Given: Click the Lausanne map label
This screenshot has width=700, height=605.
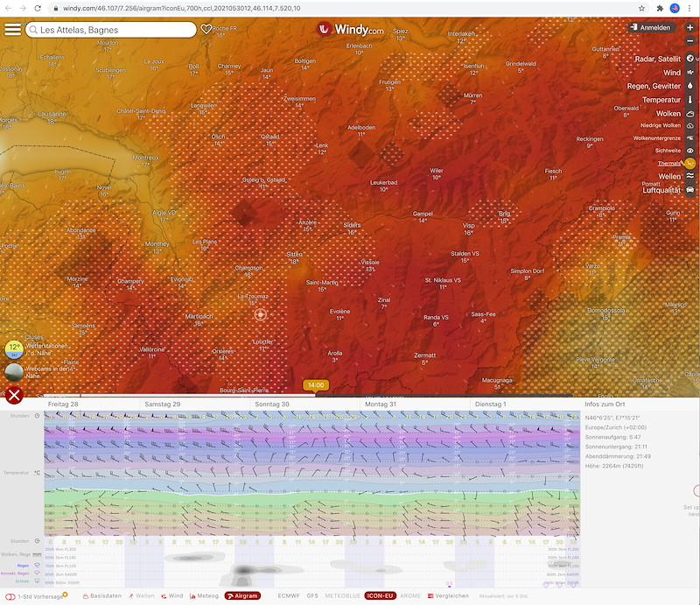Looking at the screenshot, I should (x=52, y=115).
